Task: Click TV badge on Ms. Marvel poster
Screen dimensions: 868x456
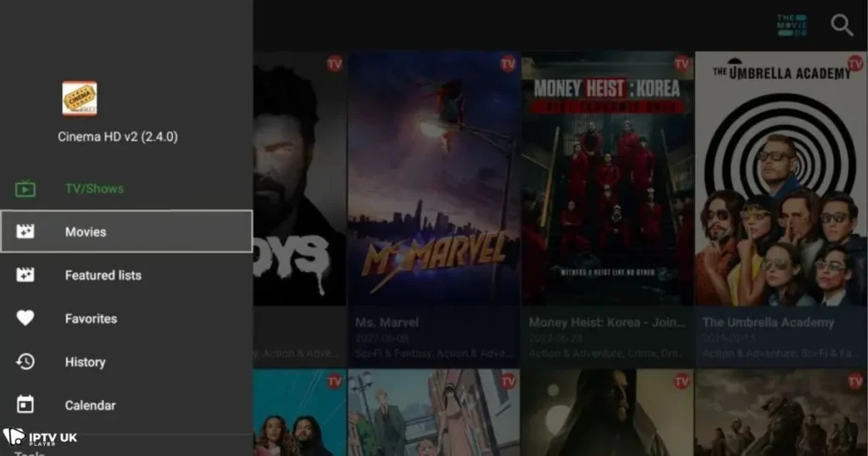Action: tap(508, 64)
